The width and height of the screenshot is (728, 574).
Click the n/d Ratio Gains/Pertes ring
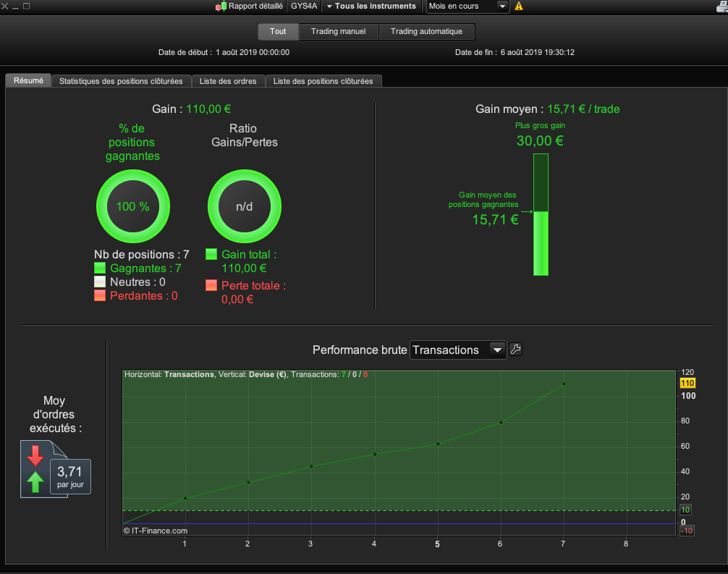point(244,206)
